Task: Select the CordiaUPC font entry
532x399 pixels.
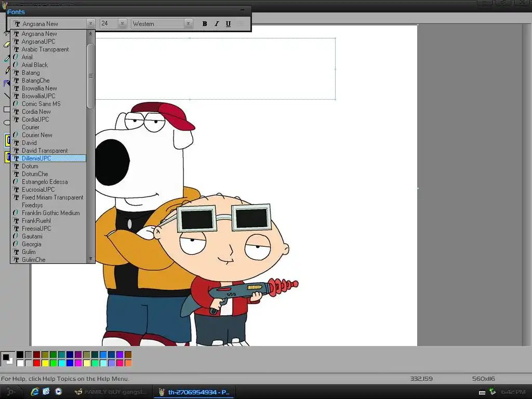Action: 48,119
